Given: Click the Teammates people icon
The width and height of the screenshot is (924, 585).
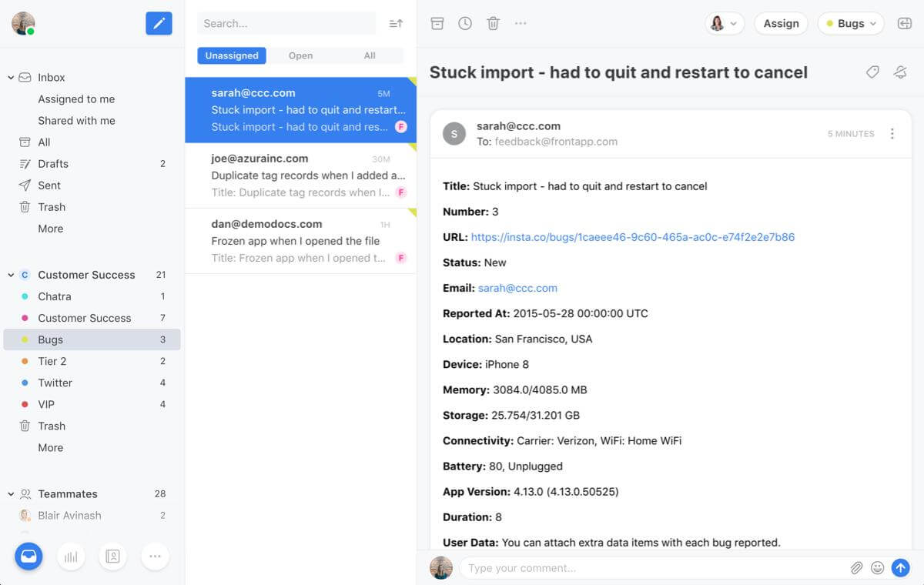Looking at the screenshot, I should (x=25, y=494).
